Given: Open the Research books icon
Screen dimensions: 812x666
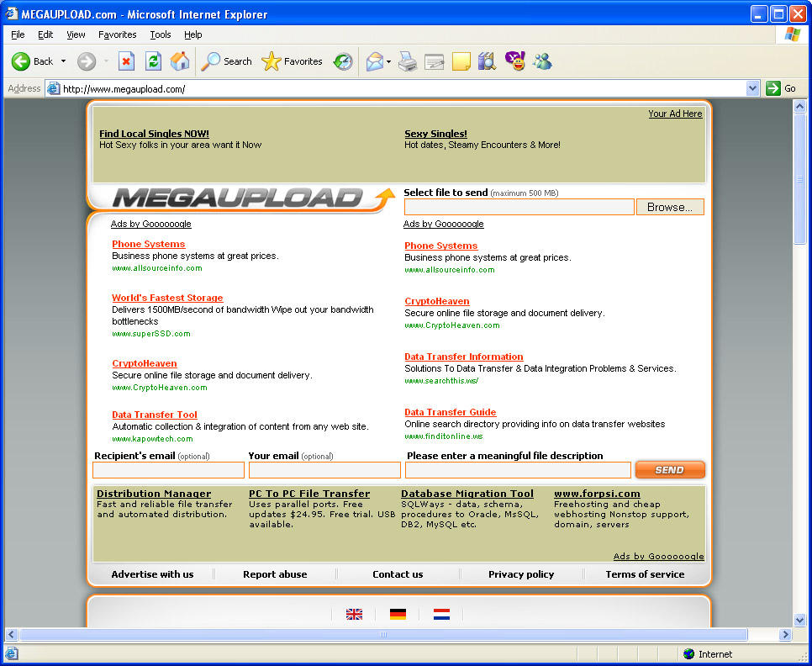Looking at the screenshot, I should tap(487, 61).
